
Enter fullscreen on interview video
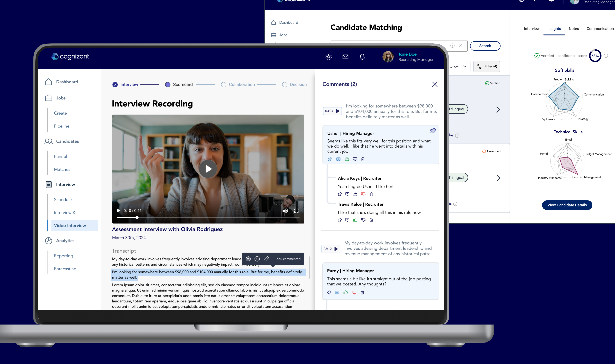pyautogui.click(x=296, y=211)
